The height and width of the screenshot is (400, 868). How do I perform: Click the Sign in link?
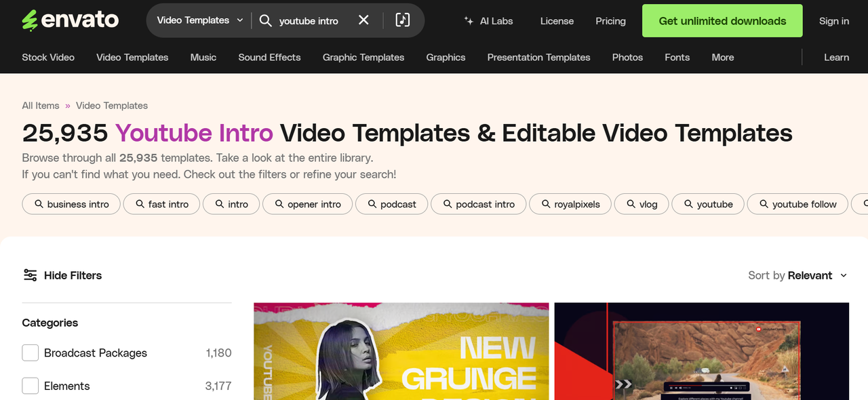click(833, 21)
